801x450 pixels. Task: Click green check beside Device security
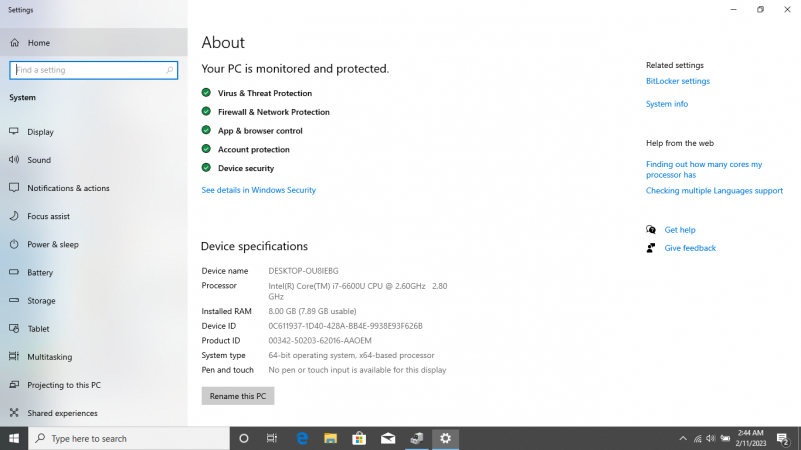coord(206,168)
